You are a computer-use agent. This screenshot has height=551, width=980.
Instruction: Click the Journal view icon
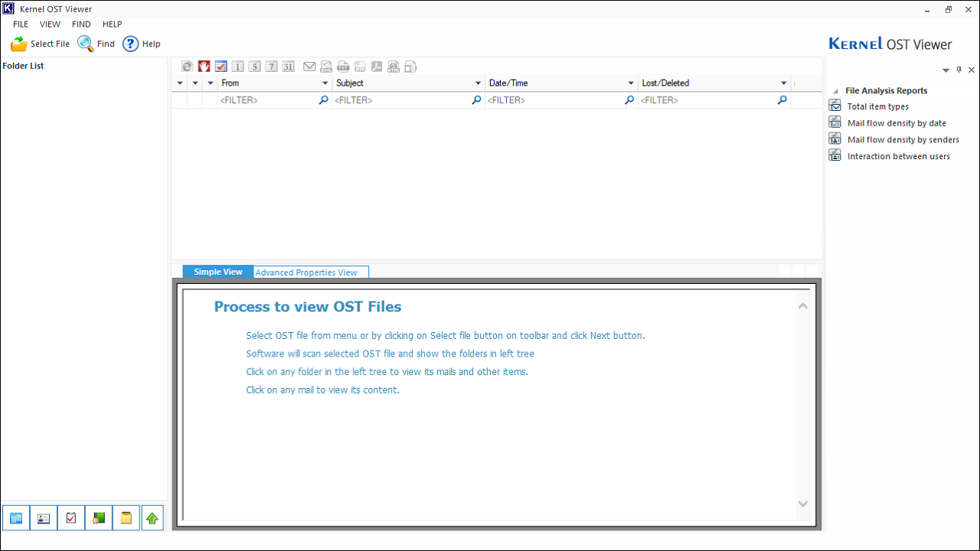coord(98,517)
